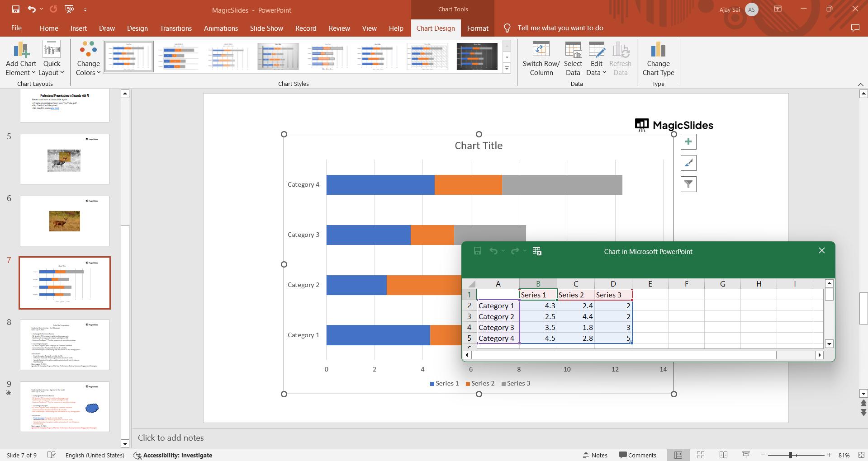Open the Quick Layout gallery
The height and width of the screenshot is (461, 868).
[52, 59]
